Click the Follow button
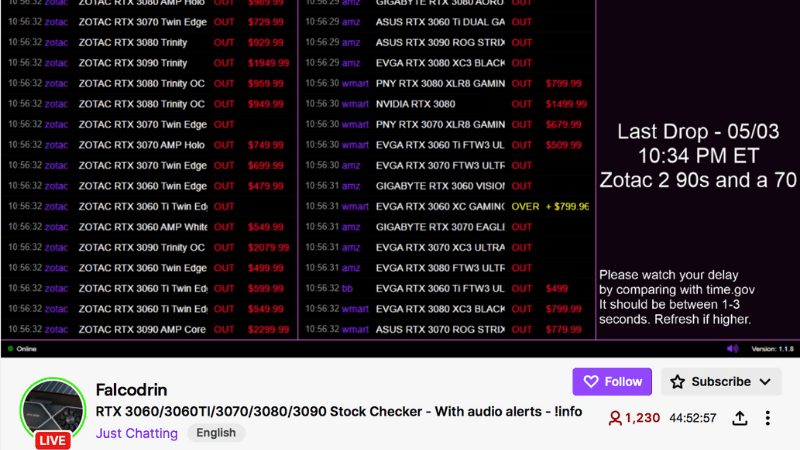 tap(612, 381)
